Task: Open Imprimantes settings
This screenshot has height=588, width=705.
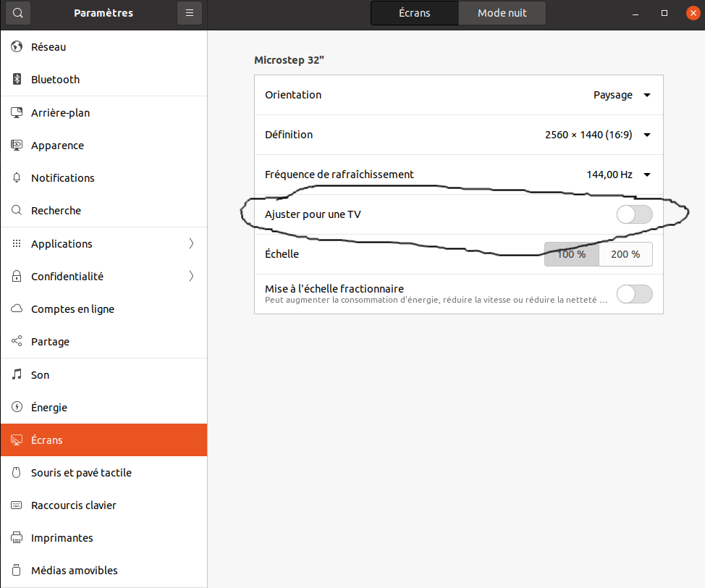Action: click(x=104, y=537)
